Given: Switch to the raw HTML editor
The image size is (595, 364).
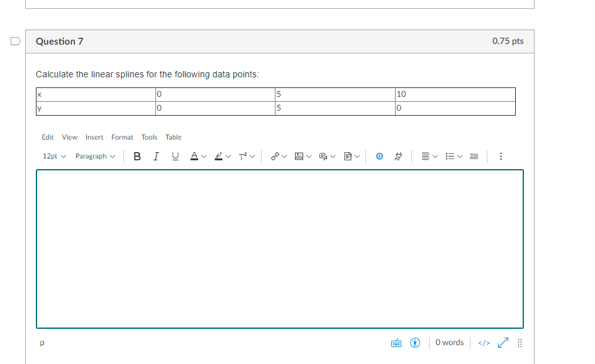Looking at the screenshot, I should pyautogui.click(x=483, y=343).
